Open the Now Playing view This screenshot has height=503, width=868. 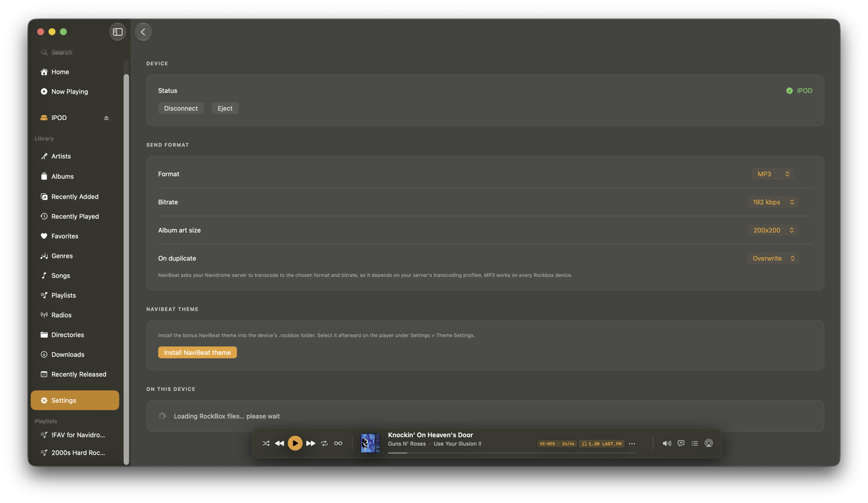tap(75, 92)
